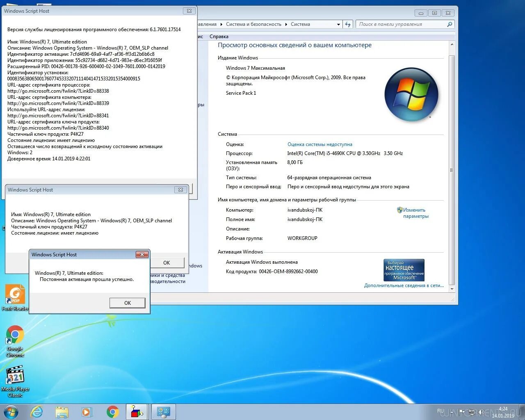Viewport: 525px width, 420px height.
Task: Click the System window scrollbar down arrow
Action: point(452,289)
